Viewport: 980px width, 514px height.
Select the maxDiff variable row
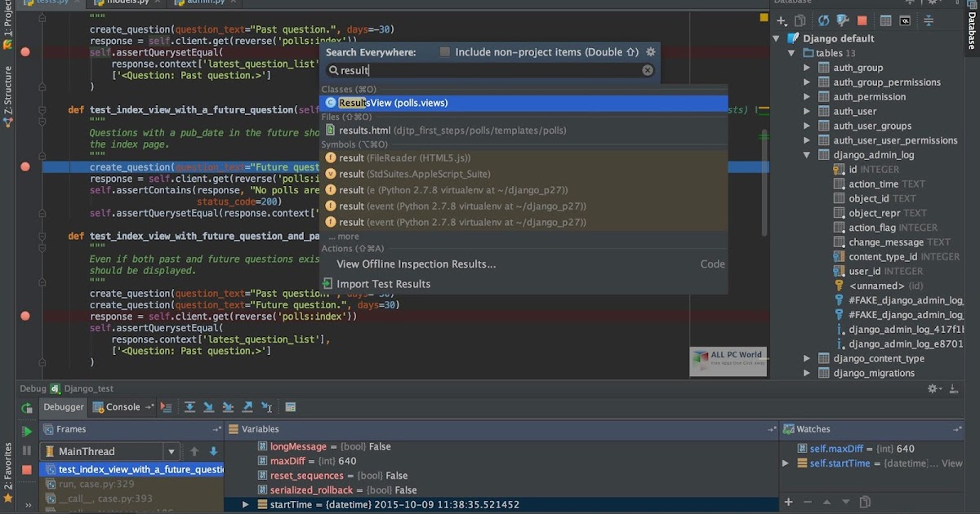[x=501, y=461]
